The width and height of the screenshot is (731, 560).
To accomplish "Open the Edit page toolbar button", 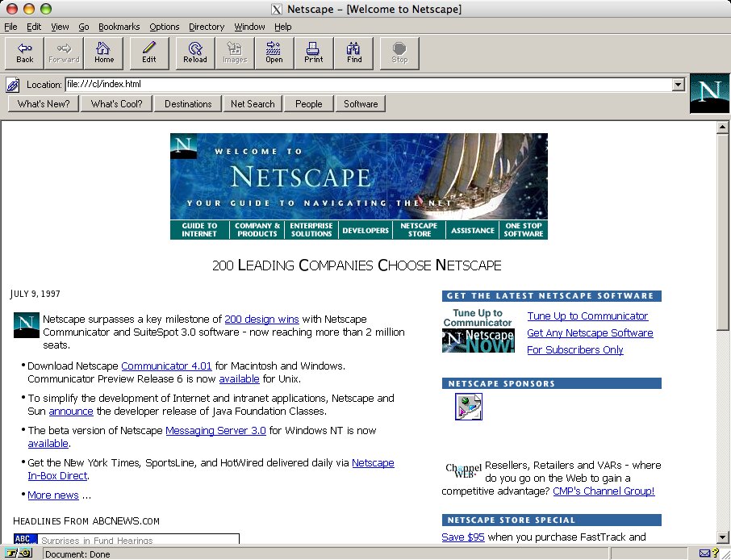I will (149, 53).
